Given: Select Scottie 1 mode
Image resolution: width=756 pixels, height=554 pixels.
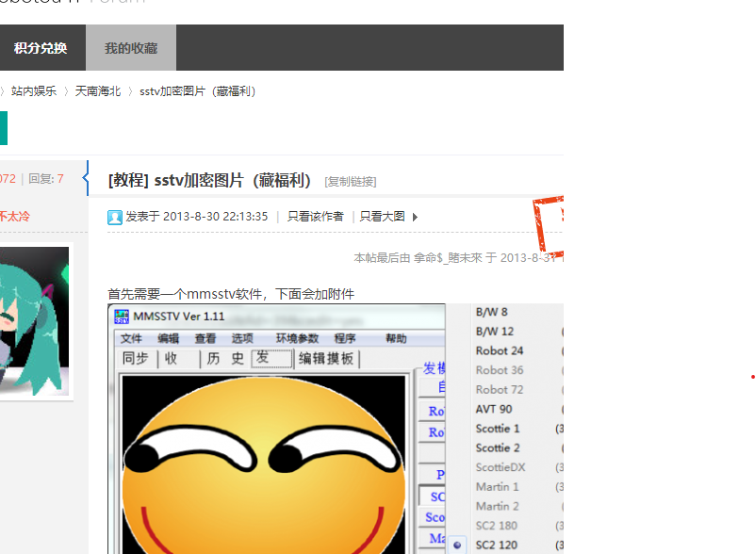Looking at the screenshot, I should click(x=498, y=429).
